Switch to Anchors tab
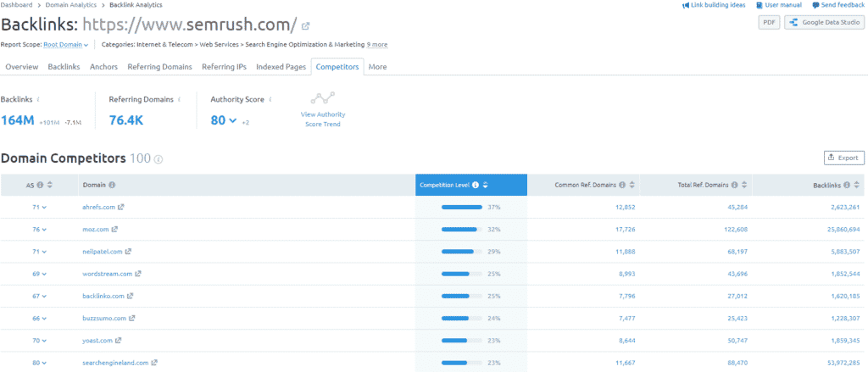The image size is (868, 372). point(103,66)
